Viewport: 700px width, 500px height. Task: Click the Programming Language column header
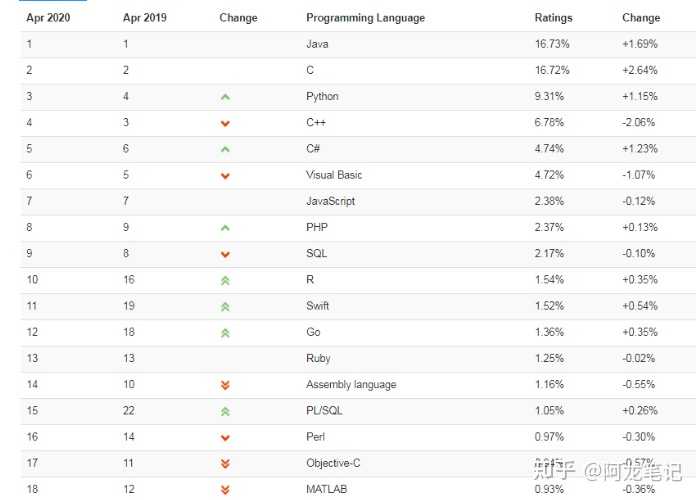point(365,18)
